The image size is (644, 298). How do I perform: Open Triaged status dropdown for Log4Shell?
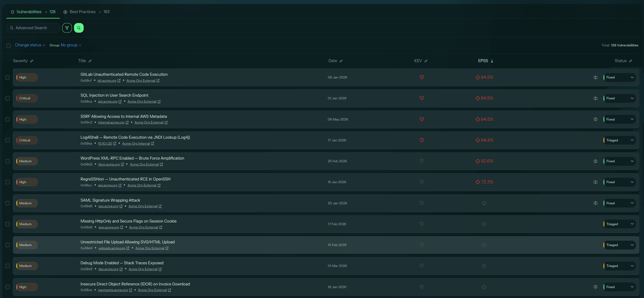pos(620,140)
